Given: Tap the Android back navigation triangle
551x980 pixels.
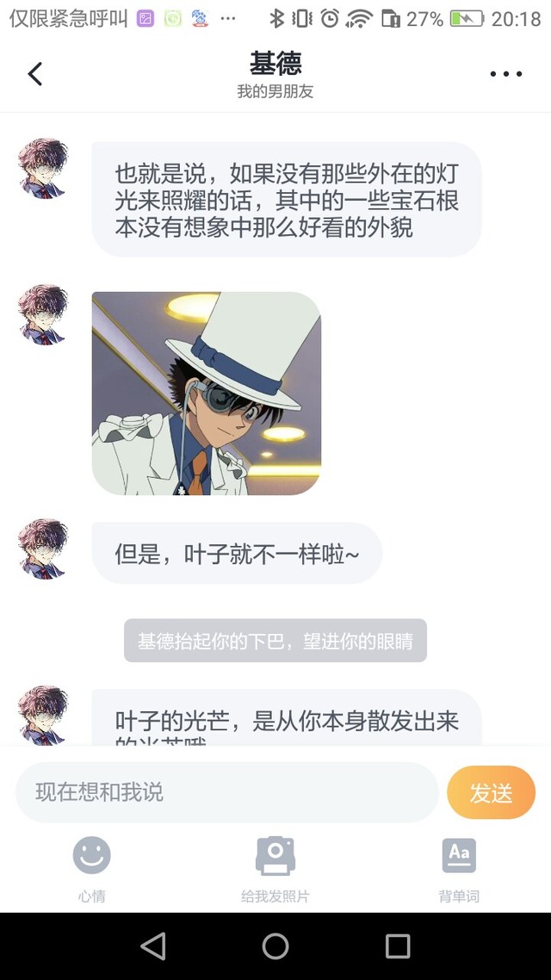Looking at the screenshot, I should click(x=154, y=946).
